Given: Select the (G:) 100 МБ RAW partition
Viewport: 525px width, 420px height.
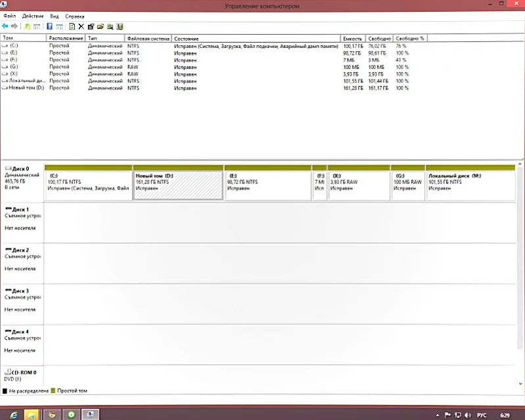Looking at the screenshot, I should point(408,183).
